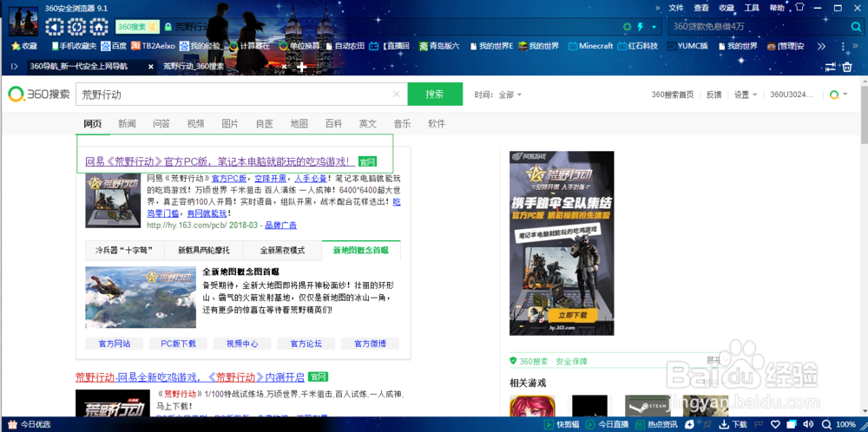Viewport: 868px width, 432px height.
Task: Open the browser home page
Action: point(99,27)
